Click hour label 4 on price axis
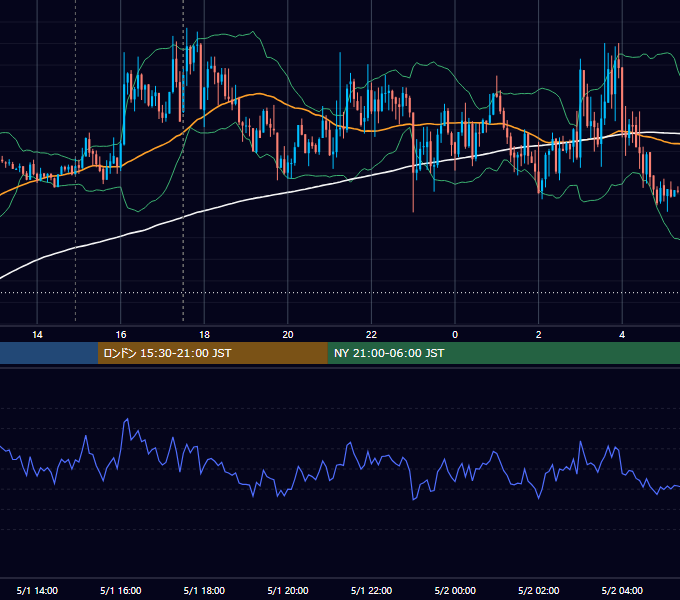680x600 pixels. point(622,335)
